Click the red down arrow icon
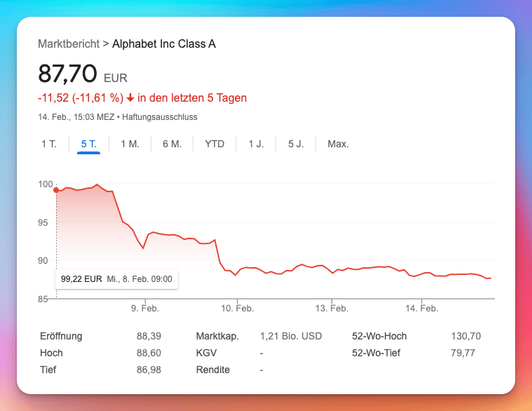 (130, 98)
